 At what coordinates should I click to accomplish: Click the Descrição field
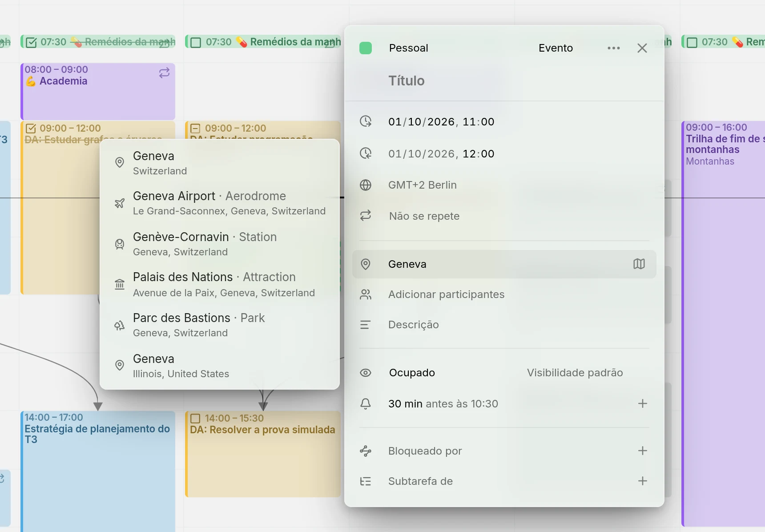coord(414,325)
